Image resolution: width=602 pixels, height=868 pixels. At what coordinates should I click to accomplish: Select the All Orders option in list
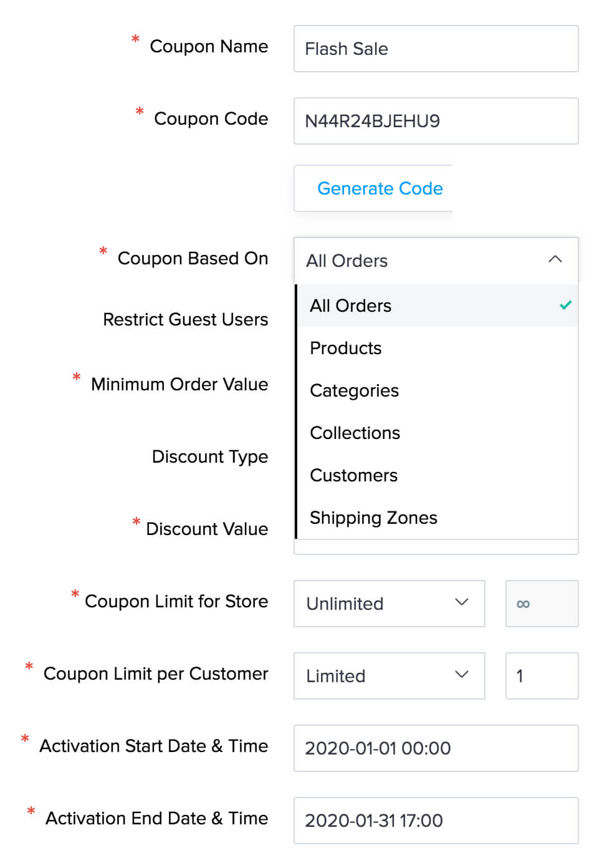pos(351,306)
